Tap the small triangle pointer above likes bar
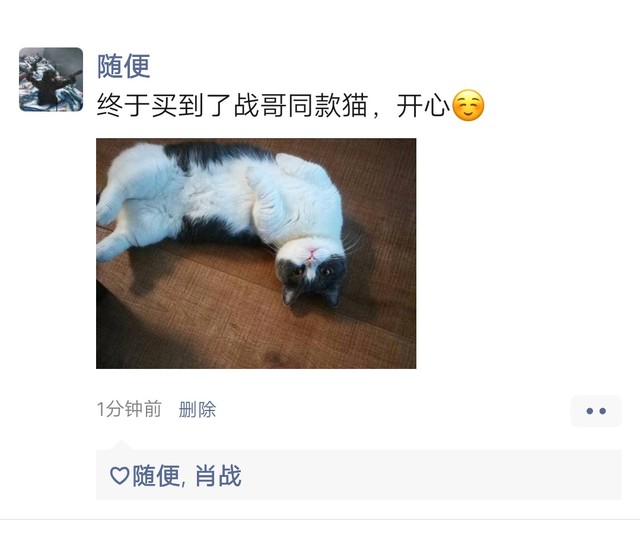 click(x=121, y=445)
